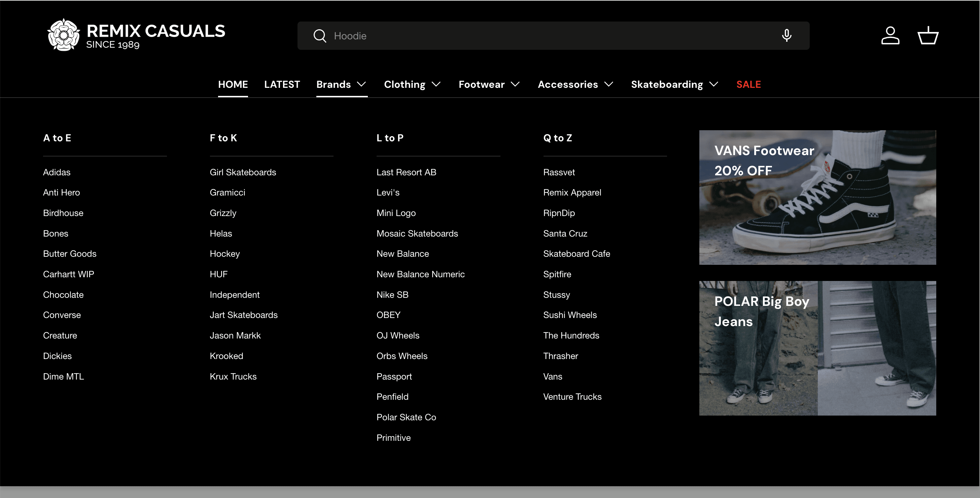The image size is (980, 498).
Task: Select the Carhartt WIP brand link
Action: [68, 274]
